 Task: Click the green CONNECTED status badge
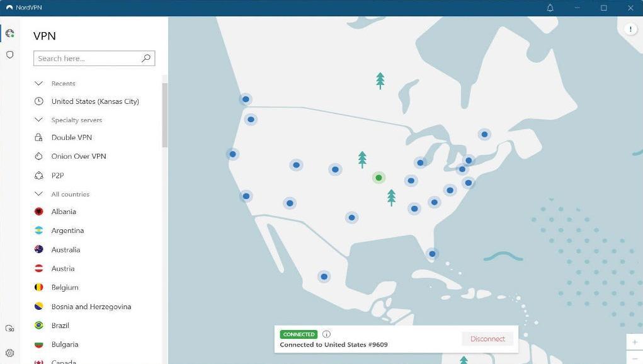point(299,334)
